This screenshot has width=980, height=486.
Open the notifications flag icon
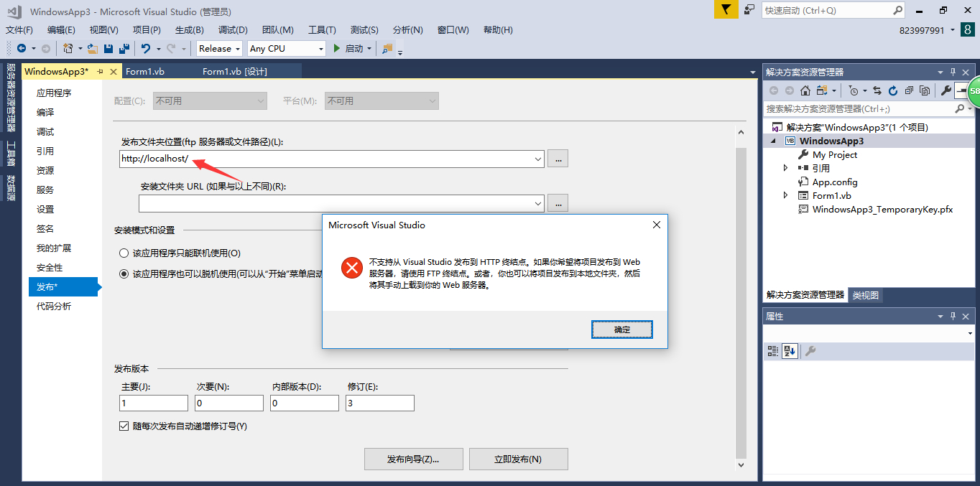[726, 9]
